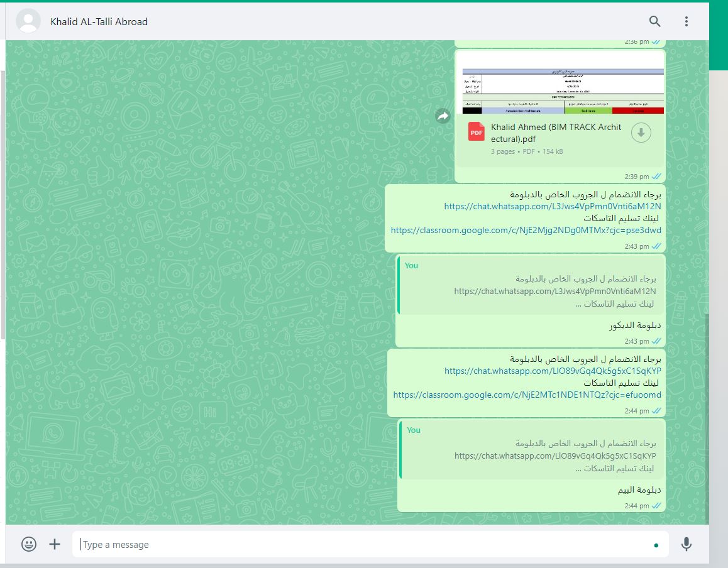Open the emoji picker
Screen dimensions: 728x568
click(x=29, y=544)
